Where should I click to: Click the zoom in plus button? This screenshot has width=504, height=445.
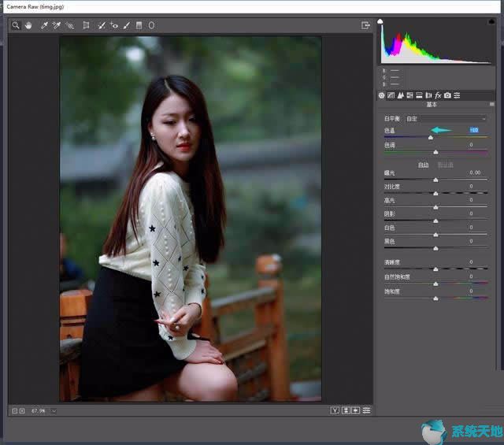click(x=22, y=410)
